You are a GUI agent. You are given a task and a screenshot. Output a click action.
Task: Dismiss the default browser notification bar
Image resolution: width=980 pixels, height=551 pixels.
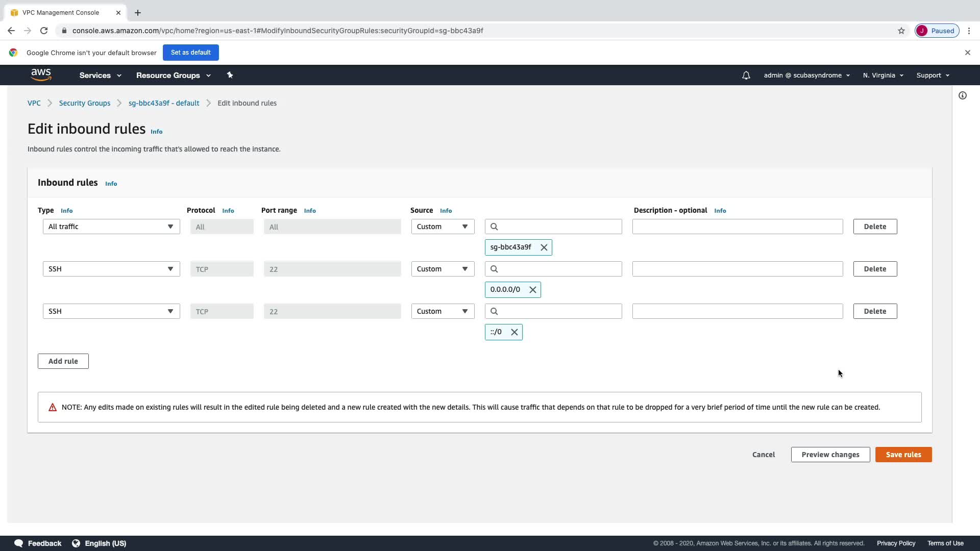tap(967, 53)
